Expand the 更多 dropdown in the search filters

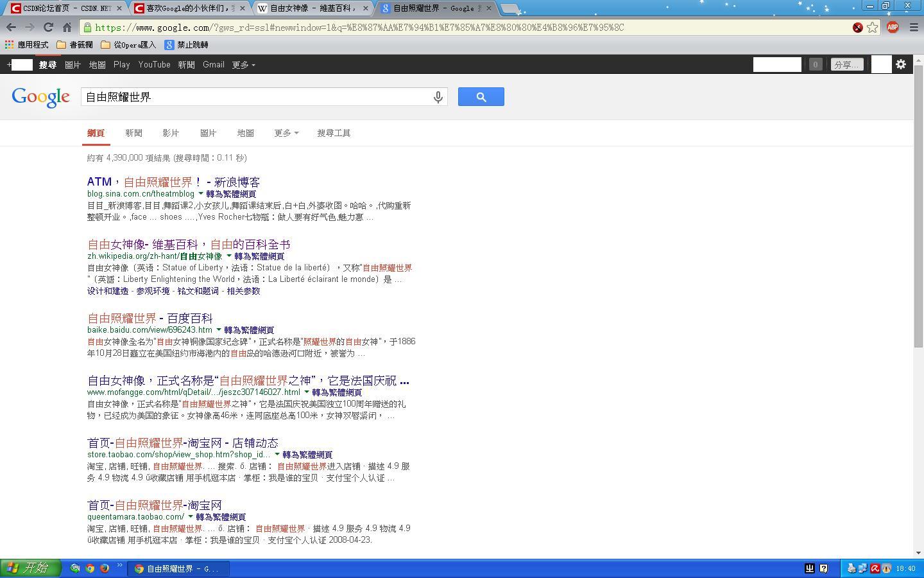pyautogui.click(x=286, y=133)
